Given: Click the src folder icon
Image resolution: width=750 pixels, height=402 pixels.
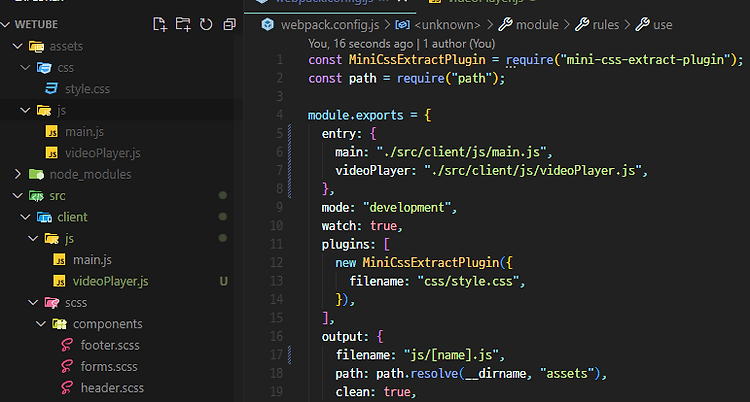Looking at the screenshot, I should (x=36, y=196).
